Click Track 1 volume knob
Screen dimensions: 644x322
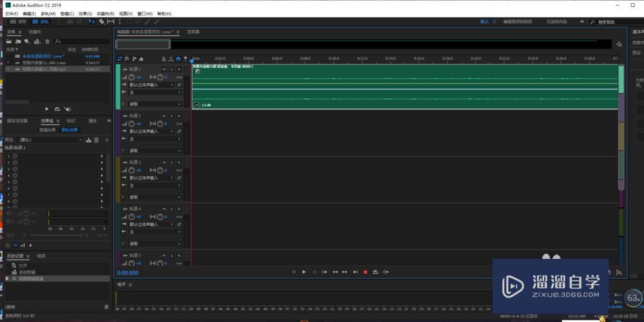pyautogui.click(x=131, y=77)
